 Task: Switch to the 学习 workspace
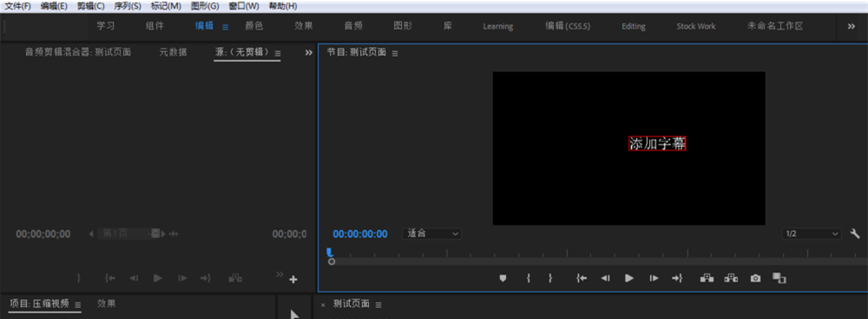pos(106,26)
